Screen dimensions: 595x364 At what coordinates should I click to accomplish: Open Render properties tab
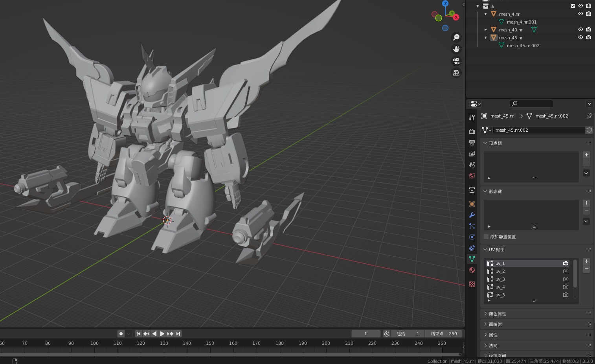(472, 131)
